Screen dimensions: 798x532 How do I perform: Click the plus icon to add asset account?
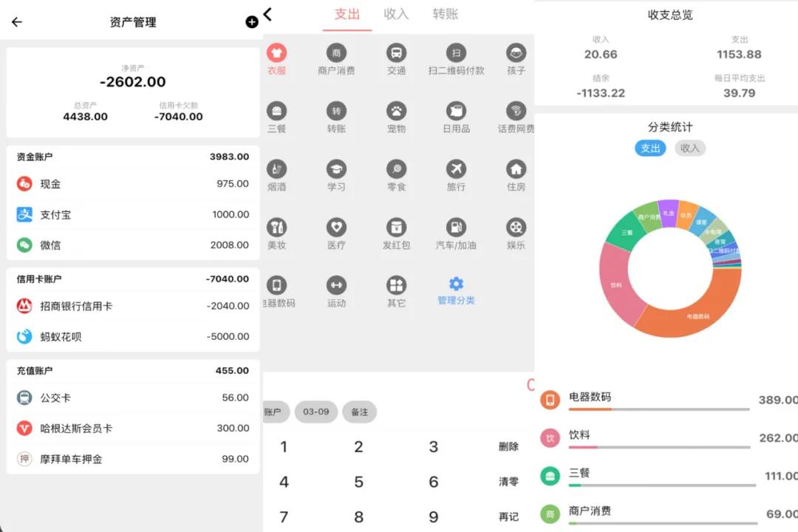(252, 22)
